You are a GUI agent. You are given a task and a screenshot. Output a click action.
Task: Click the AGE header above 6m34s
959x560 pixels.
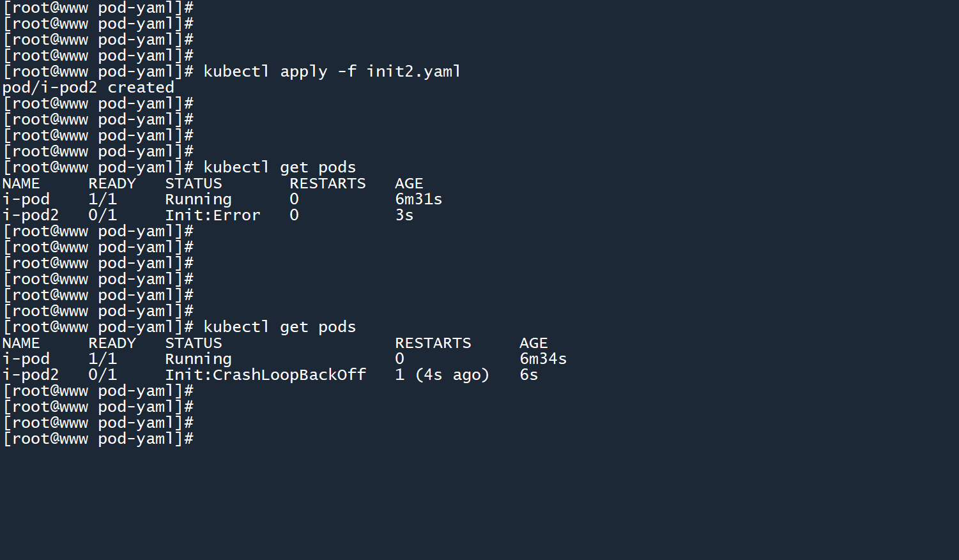(x=533, y=343)
